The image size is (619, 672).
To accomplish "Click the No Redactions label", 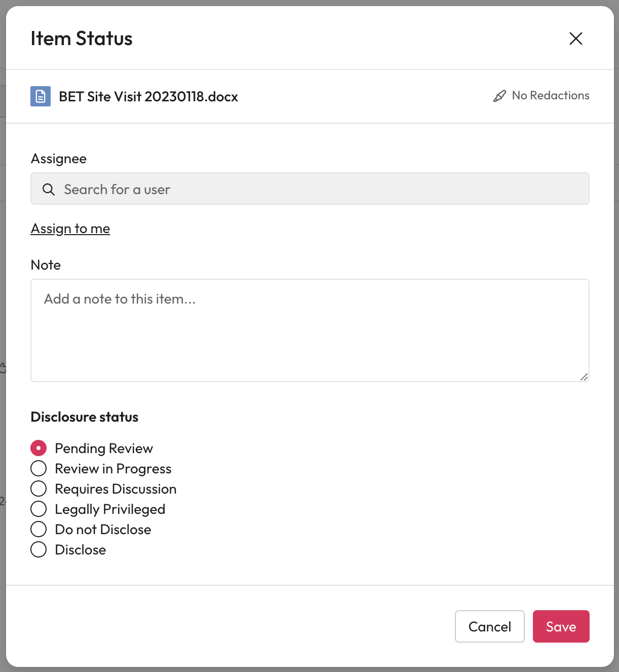I will coord(550,95).
